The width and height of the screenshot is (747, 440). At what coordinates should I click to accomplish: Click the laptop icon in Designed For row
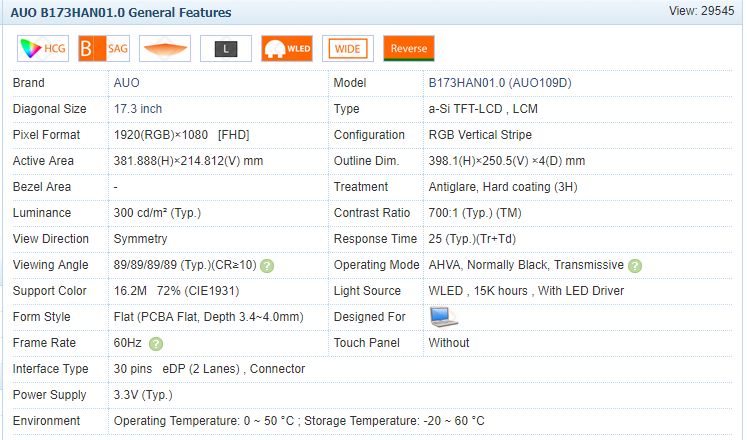click(443, 317)
